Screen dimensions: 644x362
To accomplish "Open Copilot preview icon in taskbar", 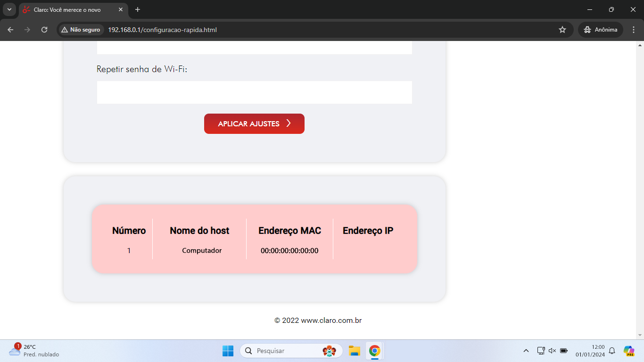I will tap(629, 351).
